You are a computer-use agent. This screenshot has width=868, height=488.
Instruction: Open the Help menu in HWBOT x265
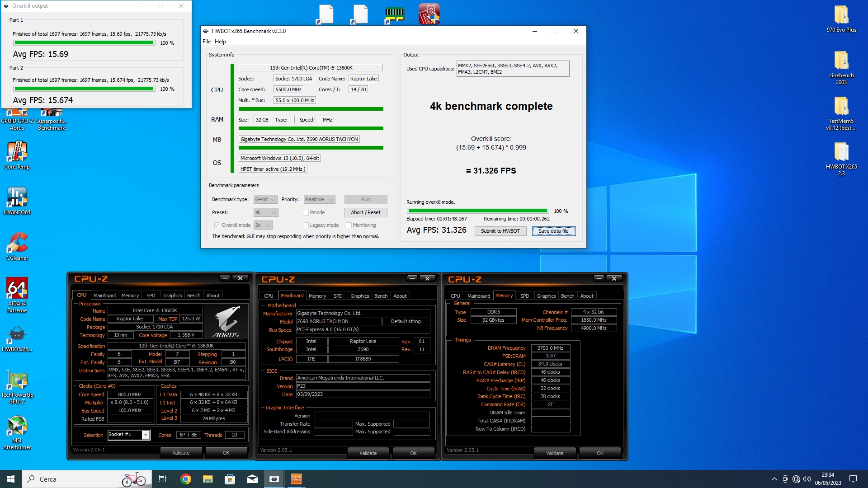[x=220, y=42]
